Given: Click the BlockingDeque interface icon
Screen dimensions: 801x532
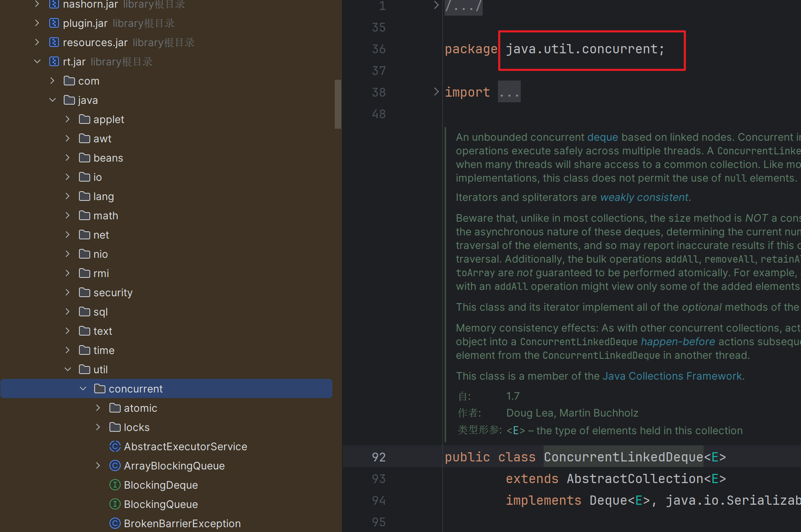Looking at the screenshot, I should click(x=115, y=485).
